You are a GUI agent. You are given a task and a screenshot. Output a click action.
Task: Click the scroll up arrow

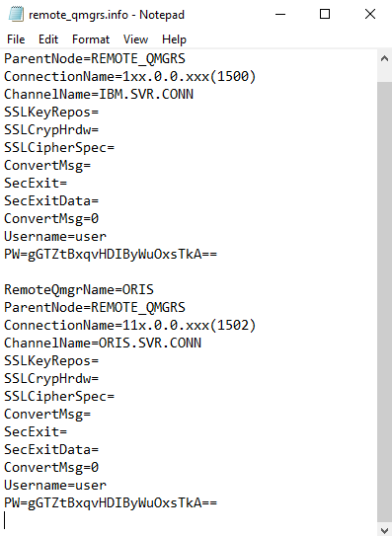[384, 58]
